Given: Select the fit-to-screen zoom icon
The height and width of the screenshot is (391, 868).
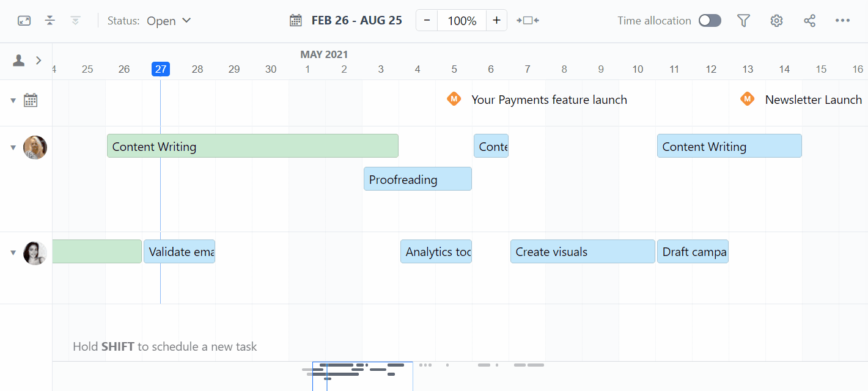Looking at the screenshot, I should coord(528,21).
